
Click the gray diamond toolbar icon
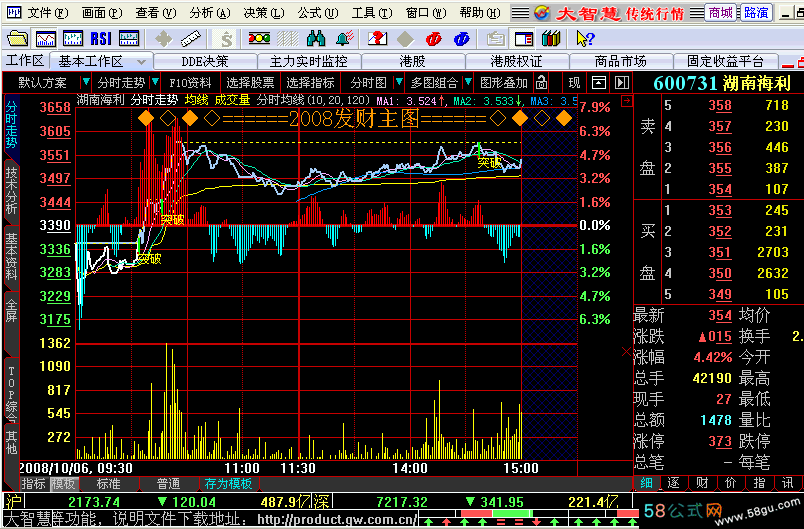pyautogui.click(x=405, y=39)
